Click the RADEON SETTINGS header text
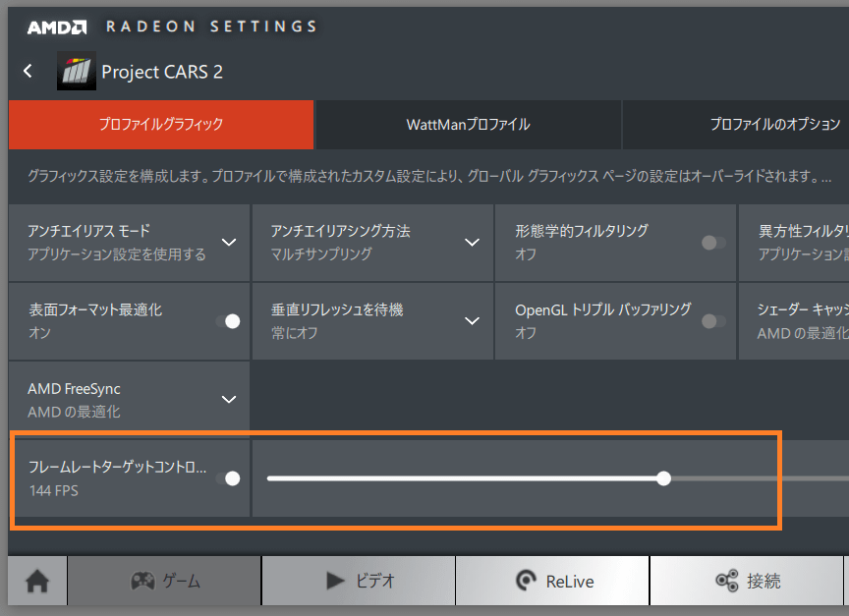 pos(211,27)
